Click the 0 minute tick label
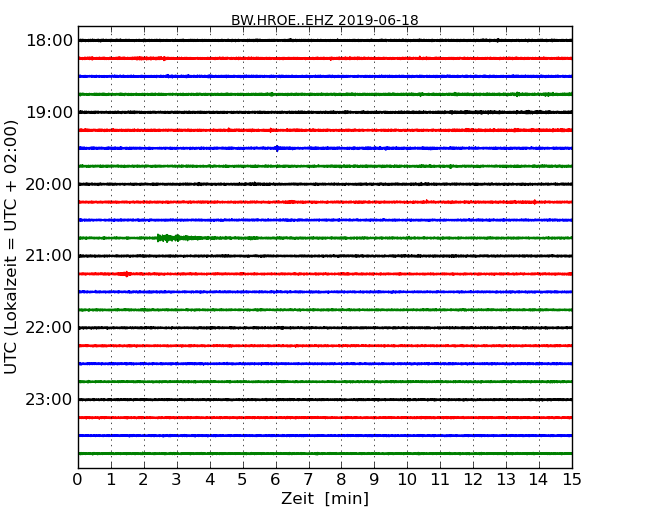The height and width of the screenshot is (520, 650). (78, 480)
